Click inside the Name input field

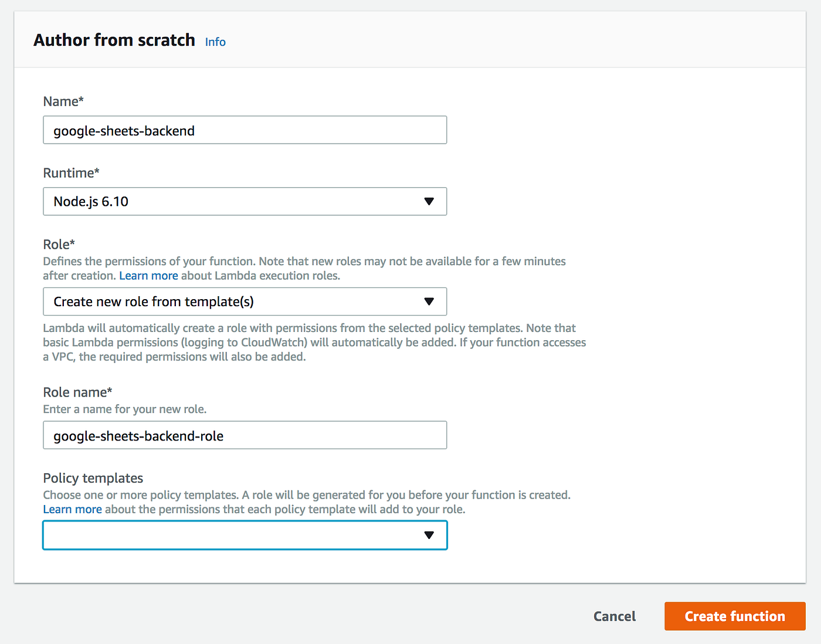[245, 130]
